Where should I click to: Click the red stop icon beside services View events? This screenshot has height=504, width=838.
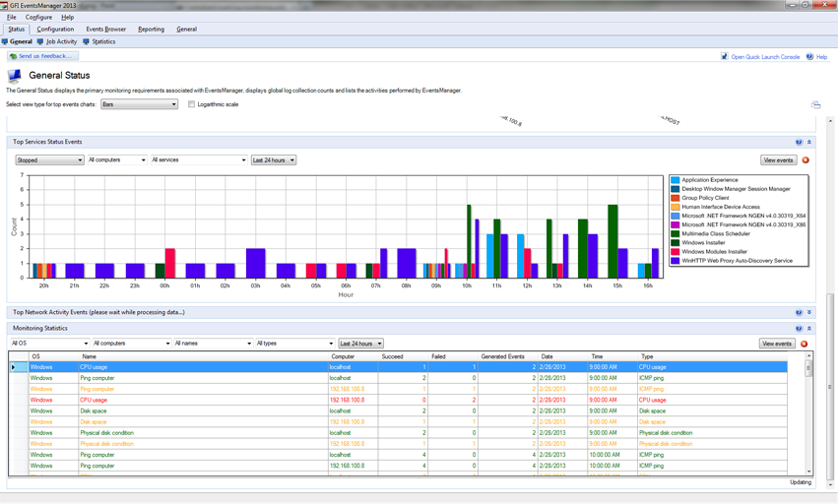[806, 160]
